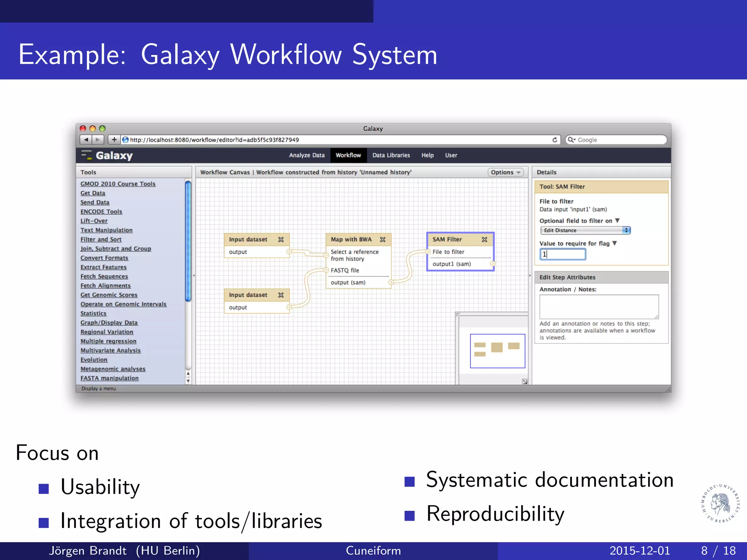747x560 pixels.
Task: Open the Data Libraries tab
Action: click(x=391, y=155)
